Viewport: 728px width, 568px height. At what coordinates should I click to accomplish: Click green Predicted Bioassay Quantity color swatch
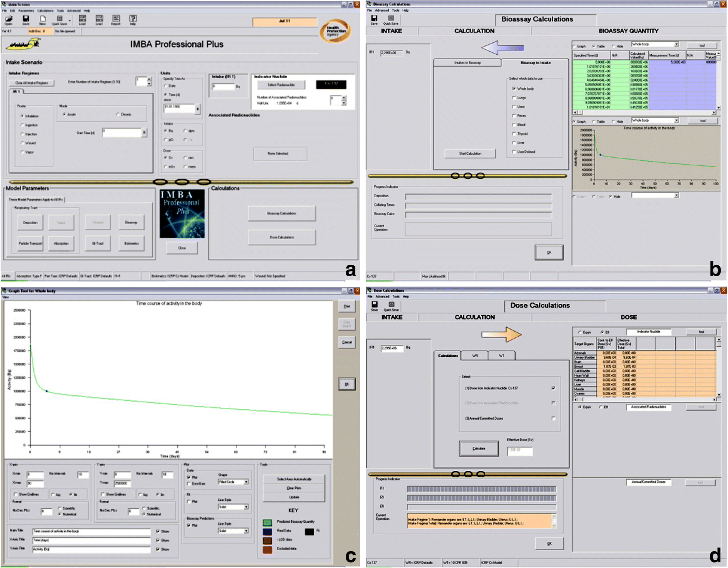point(267,522)
